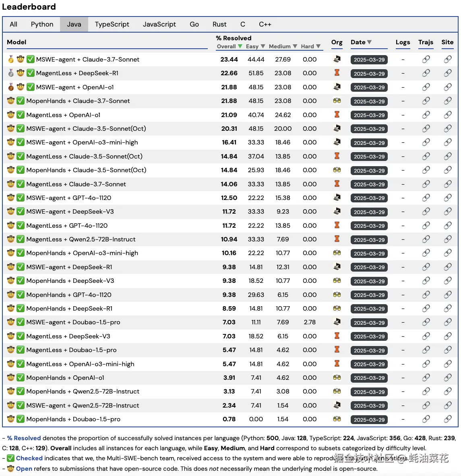Open Trajs link for MopenHands + DeepSeek-V3
461x476 pixels.
point(426,281)
